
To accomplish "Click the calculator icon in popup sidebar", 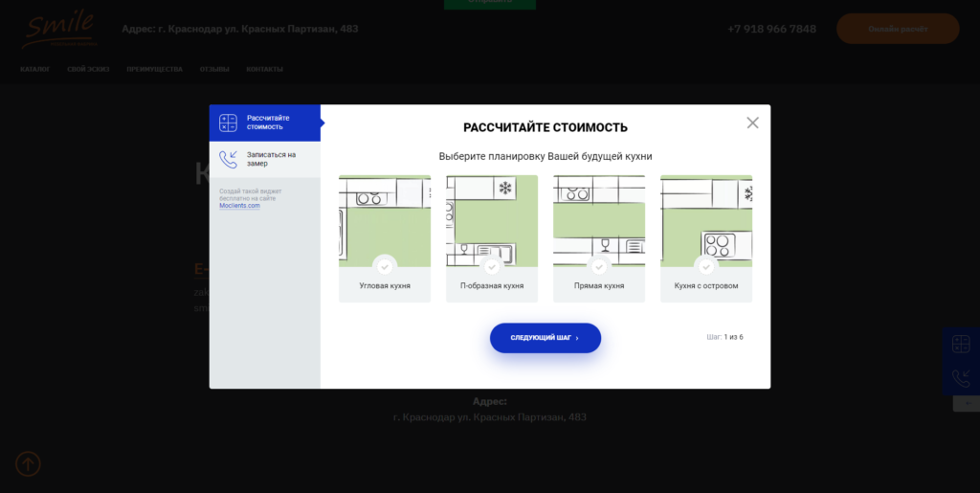I will pos(228,123).
